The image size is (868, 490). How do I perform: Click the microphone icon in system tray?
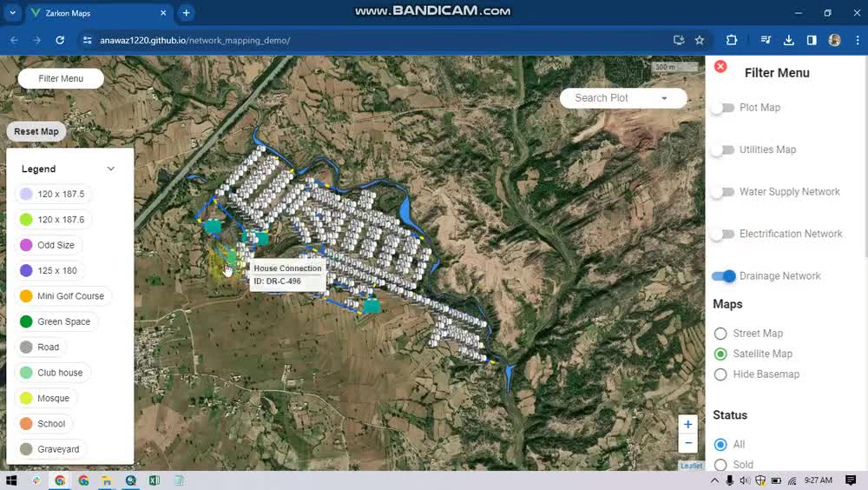point(730,480)
